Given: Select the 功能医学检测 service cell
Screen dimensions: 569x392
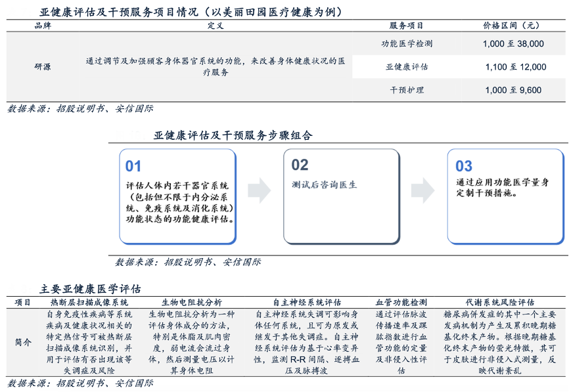Looking at the screenshot, I should tap(407, 44).
